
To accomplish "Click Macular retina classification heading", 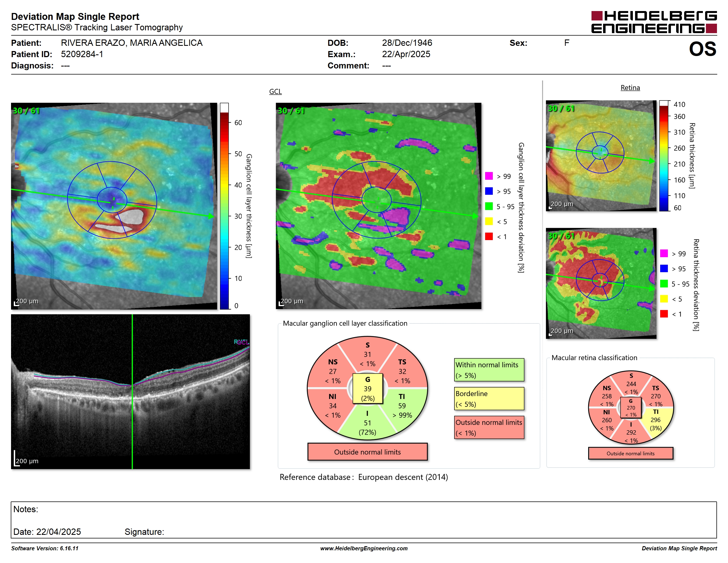I will click(594, 358).
